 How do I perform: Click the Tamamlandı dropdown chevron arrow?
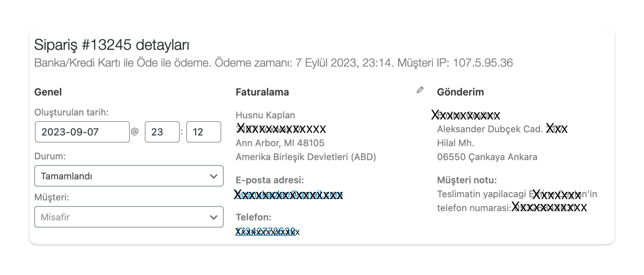pyautogui.click(x=214, y=176)
